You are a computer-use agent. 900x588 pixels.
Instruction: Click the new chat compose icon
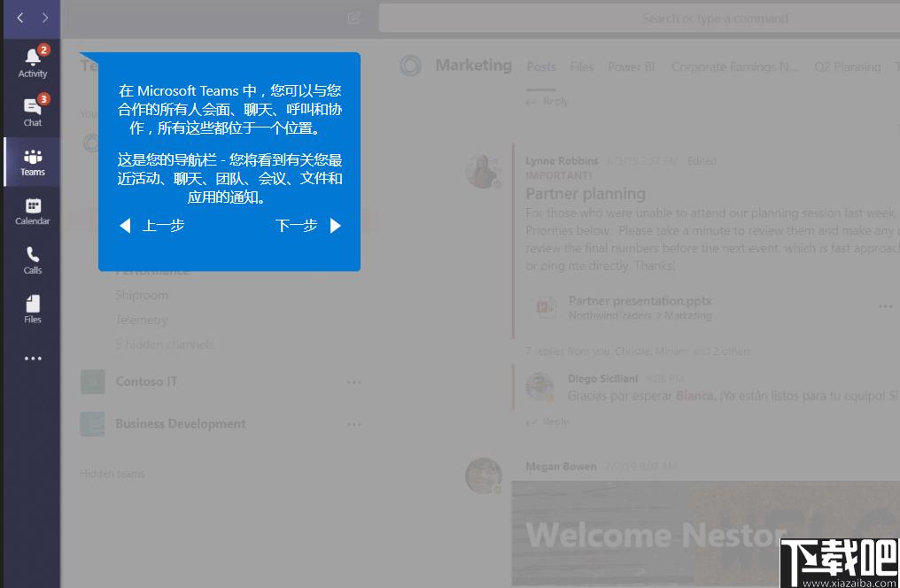point(354,18)
